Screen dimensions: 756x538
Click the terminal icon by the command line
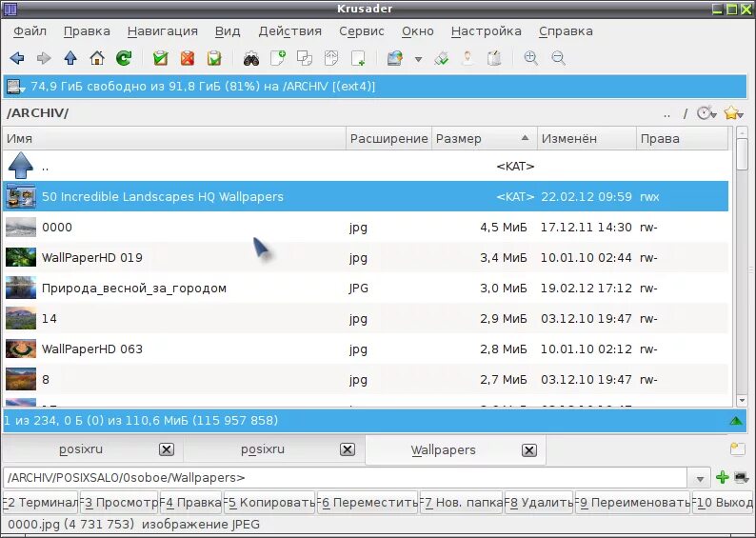click(x=741, y=478)
